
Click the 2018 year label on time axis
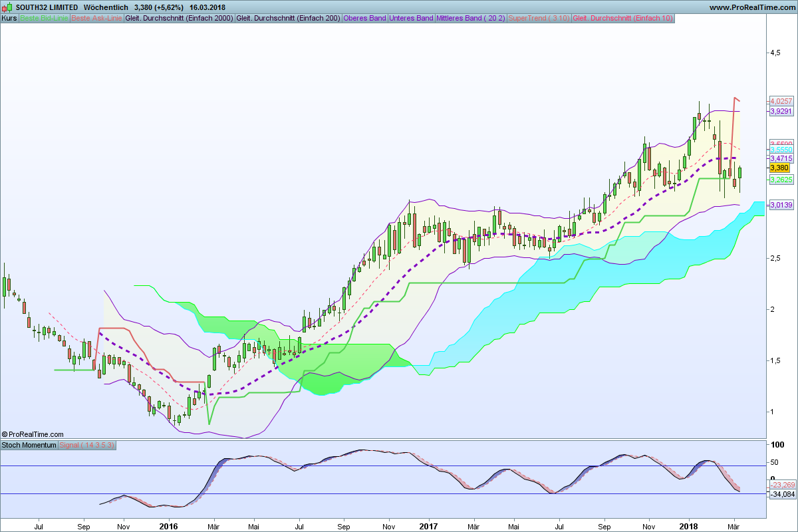click(x=689, y=525)
